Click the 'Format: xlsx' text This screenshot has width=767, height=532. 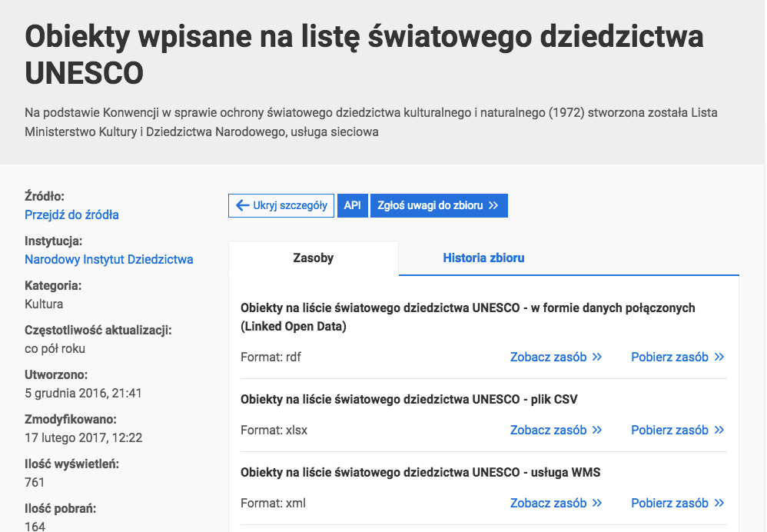coord(274,431)
